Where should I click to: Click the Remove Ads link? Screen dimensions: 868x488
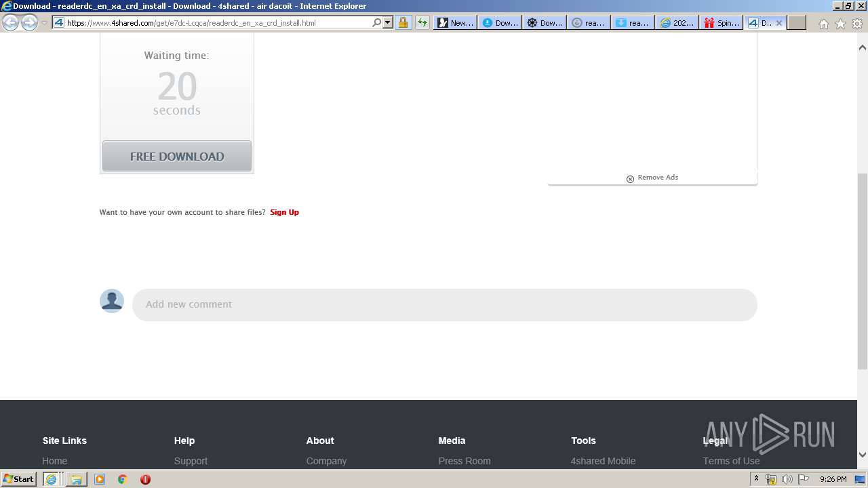658,178
